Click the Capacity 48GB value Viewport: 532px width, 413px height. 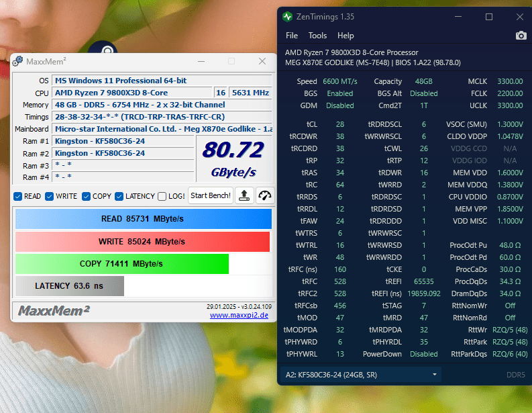click(424, 81)
